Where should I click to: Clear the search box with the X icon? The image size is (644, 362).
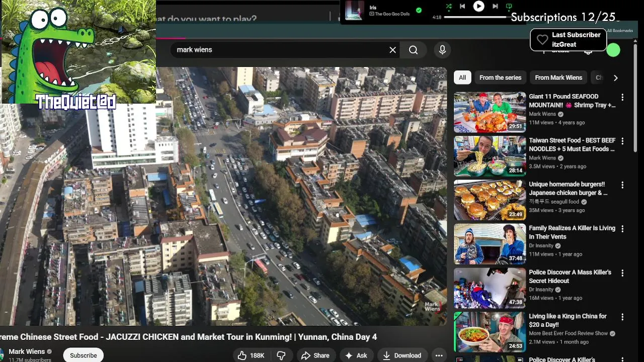coord(392,50)
